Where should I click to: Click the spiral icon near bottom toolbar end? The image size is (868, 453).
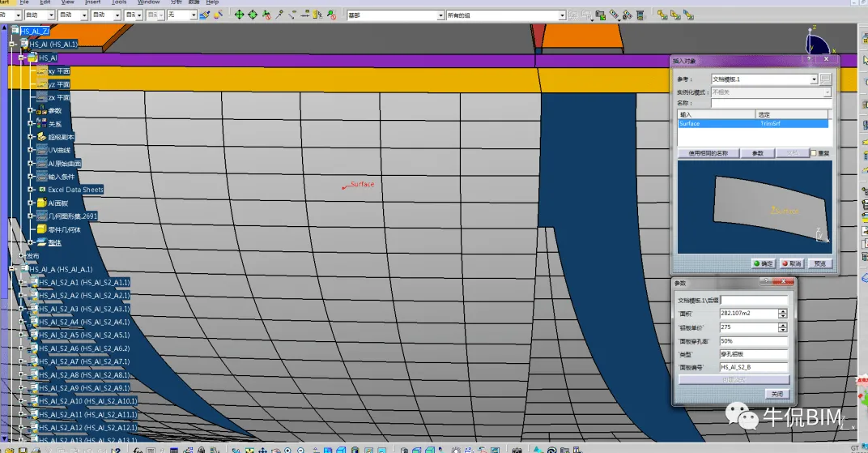click(x=552, y=450)
